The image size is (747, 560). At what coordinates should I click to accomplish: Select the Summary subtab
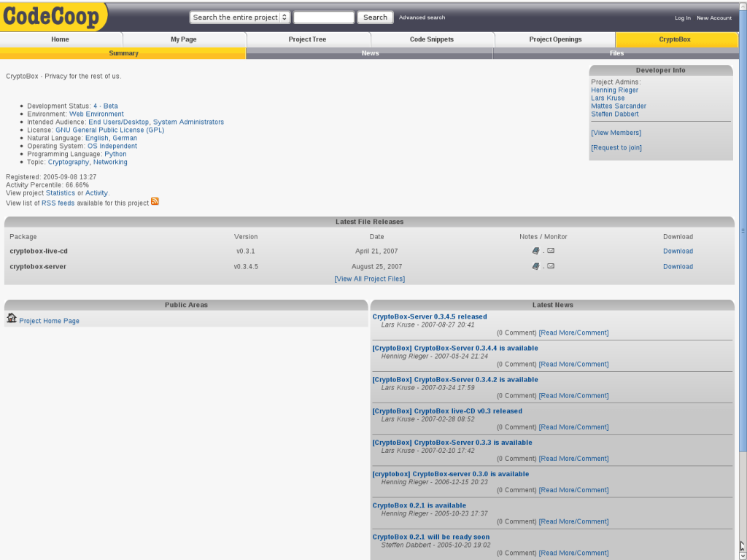(123, 53)
